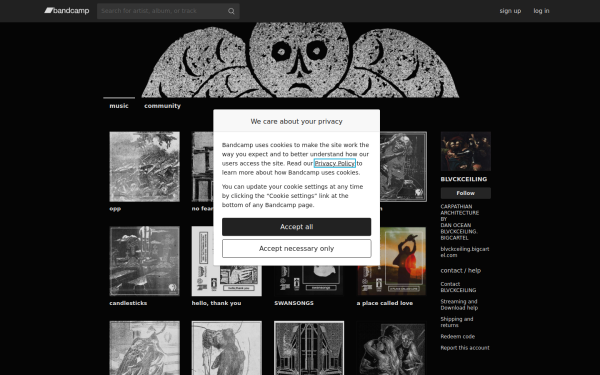Open Streaming and Download help

coord(459,305)
